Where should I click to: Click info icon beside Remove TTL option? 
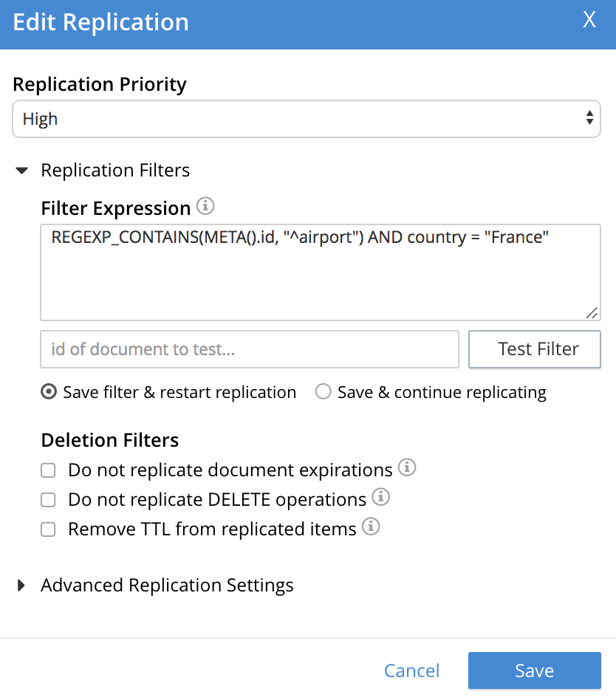click(371, 527)
